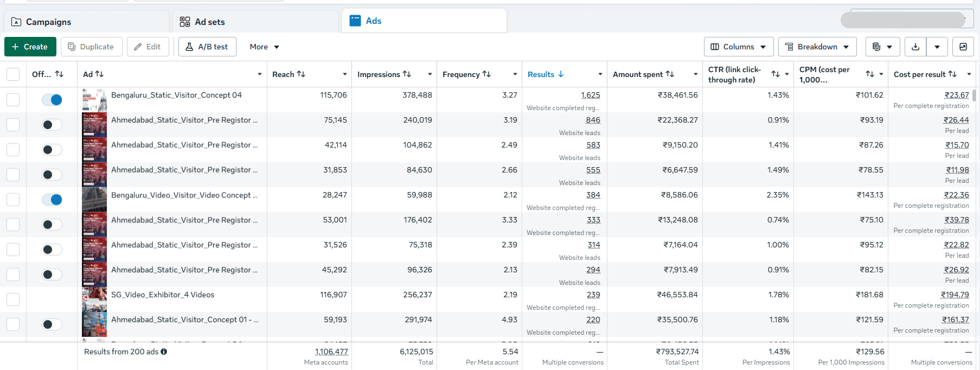Turn on Ahmedabad_Static_Visitor_Concept 01 ad
The image size is (980, 370).
pyautogui.click(x=52, y=324)
